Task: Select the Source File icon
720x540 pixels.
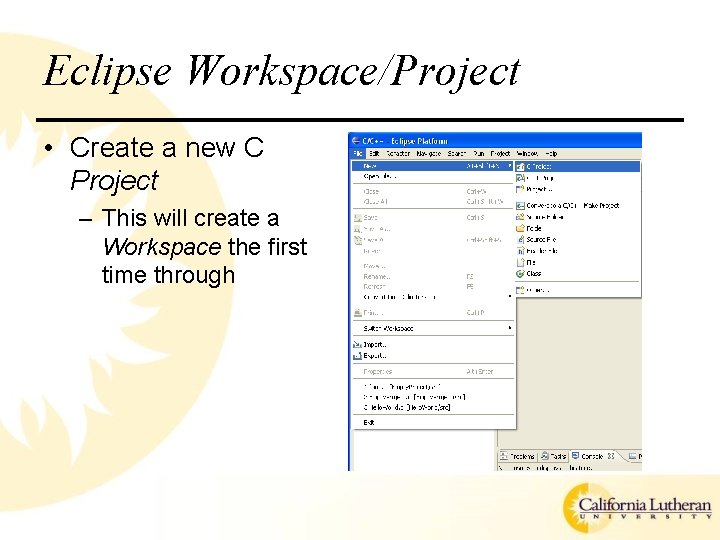Action: click(520, 240)
